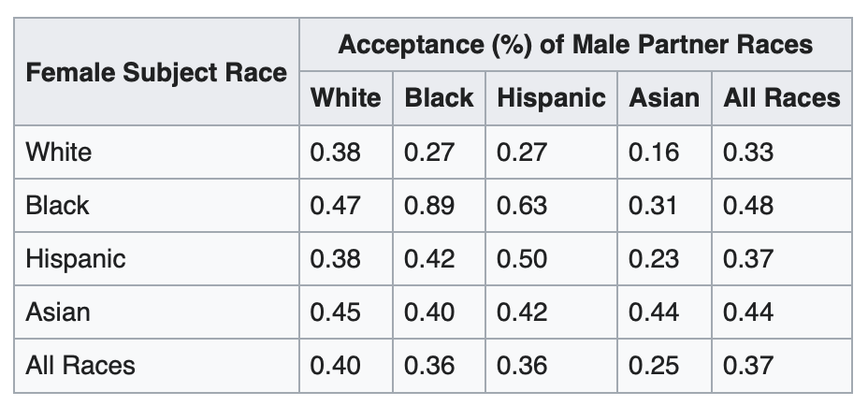
Task: Select the 0.63 cell in the Black row
Action: pyautogui.click(x=522, y=205)
